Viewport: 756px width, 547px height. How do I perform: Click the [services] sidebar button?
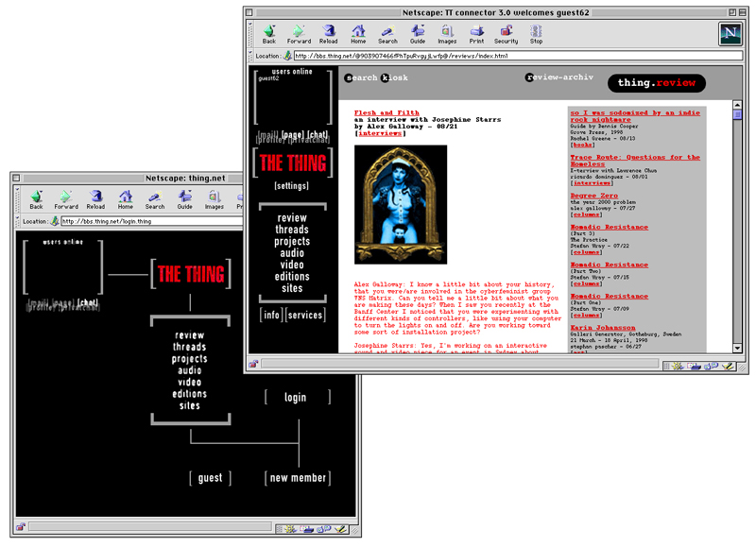[x=305, y=315]
